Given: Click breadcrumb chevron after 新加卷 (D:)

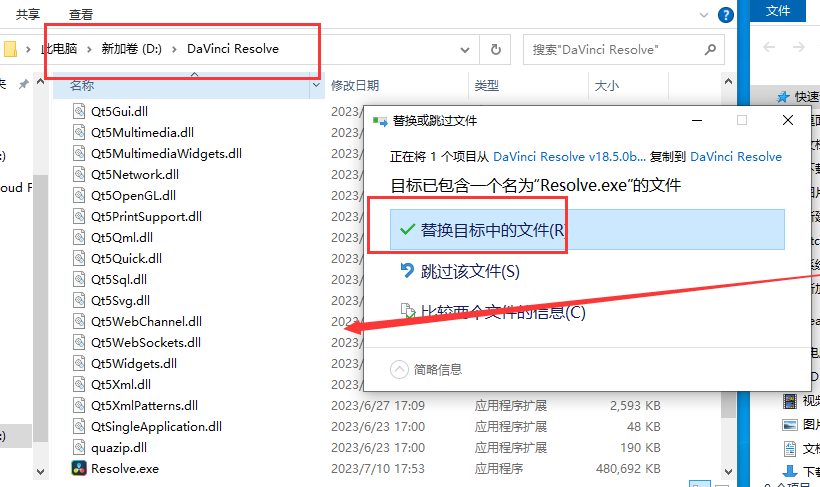Looking at the screenshot, I should [x=174, y=49].
